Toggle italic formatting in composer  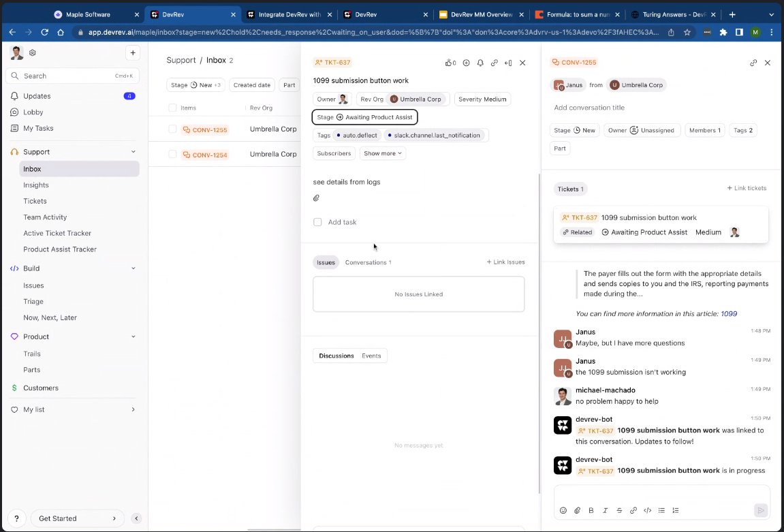605,510
